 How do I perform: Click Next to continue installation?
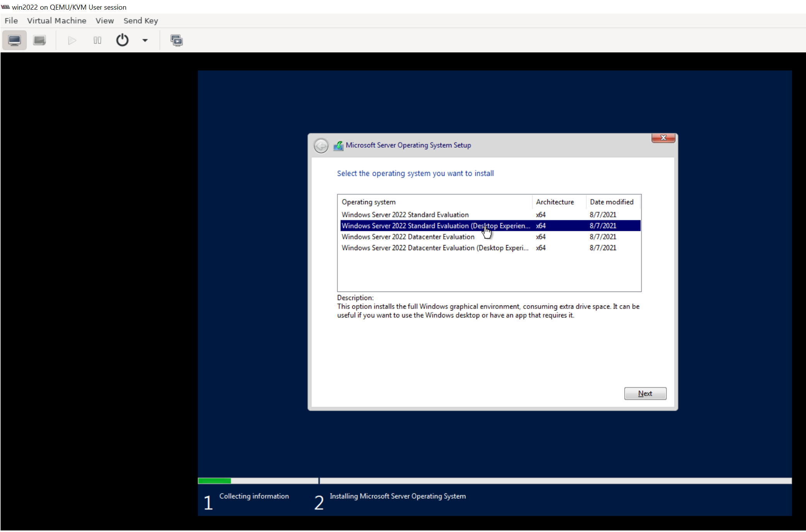pyautogui.click(x=645, y=394)
